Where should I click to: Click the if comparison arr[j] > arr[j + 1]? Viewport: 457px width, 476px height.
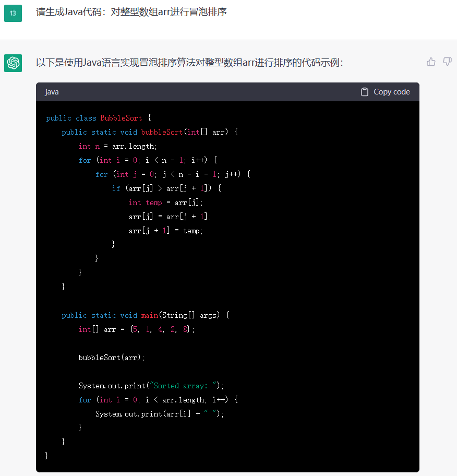(x=166, y=188)
